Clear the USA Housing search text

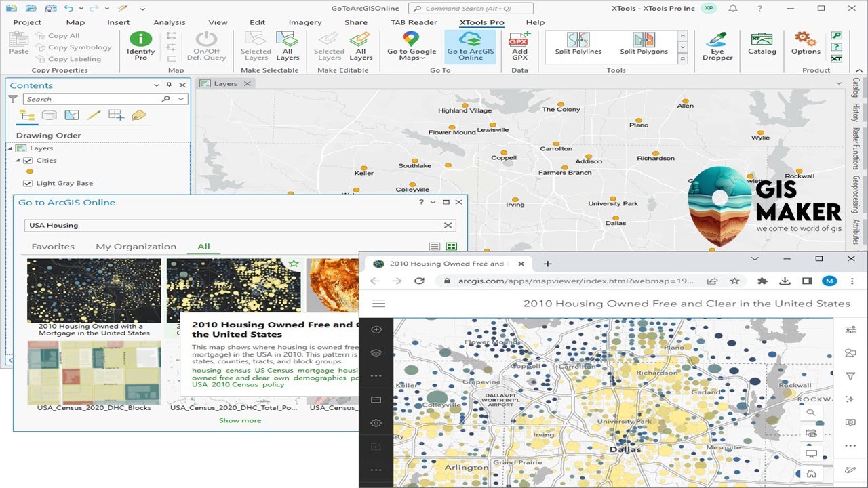tap(448, 225)
